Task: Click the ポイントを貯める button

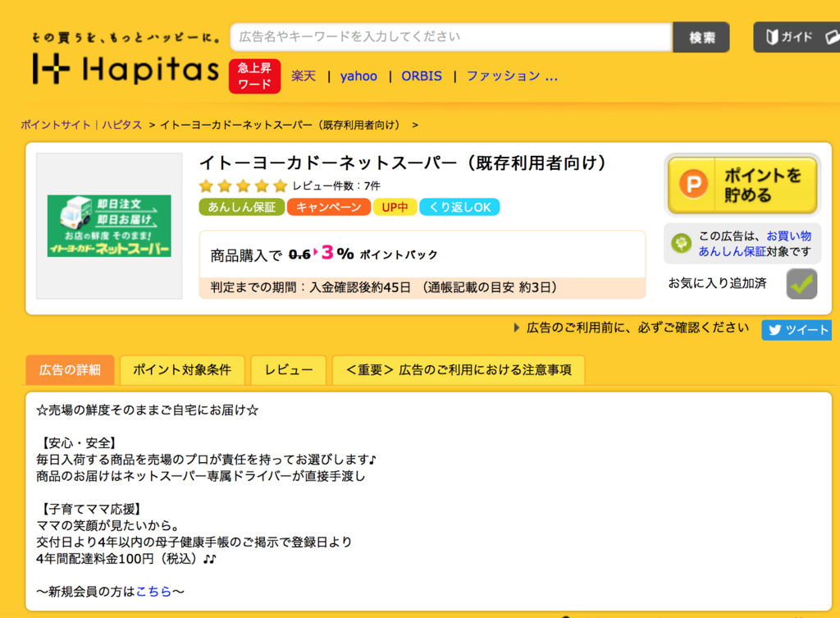Action: (742, 185)
